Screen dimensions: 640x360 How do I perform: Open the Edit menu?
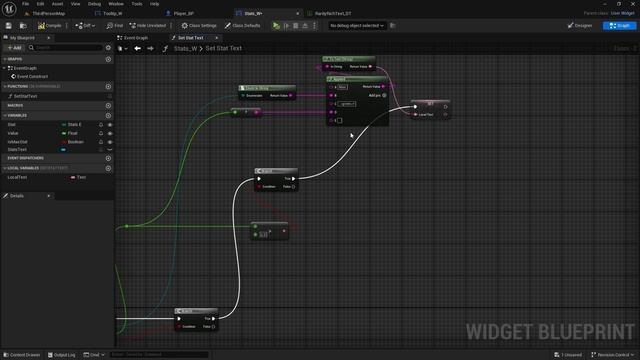40,4
